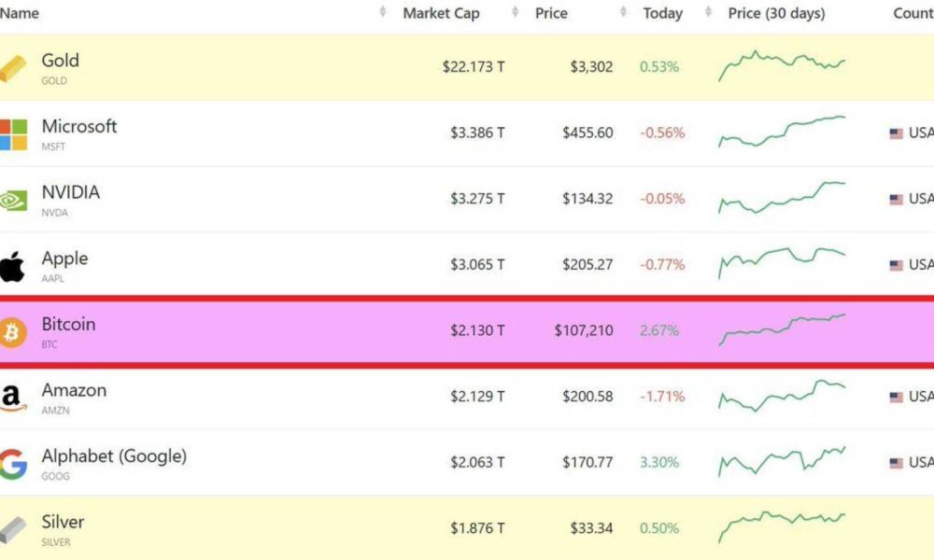Click the NVIDIA price $134.32

[587, 199]
